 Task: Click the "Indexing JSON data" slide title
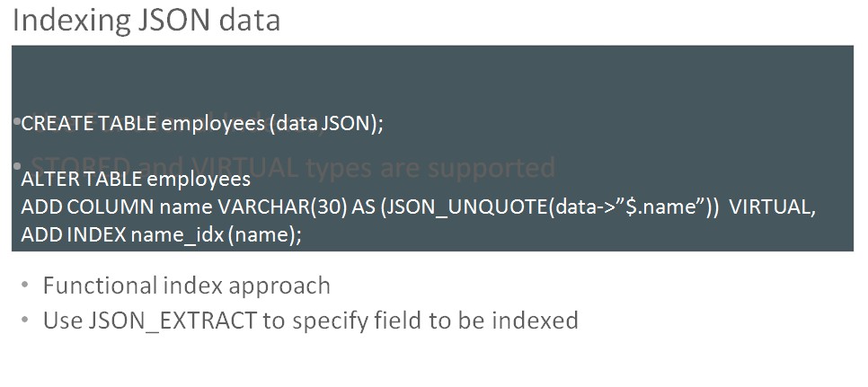tap(146, 21)
